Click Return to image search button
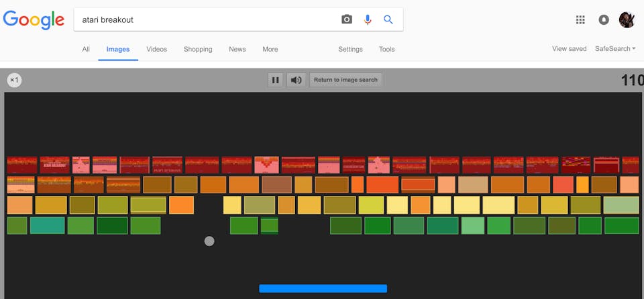This screenshot has height=299, width=644. tap(345, 80)
